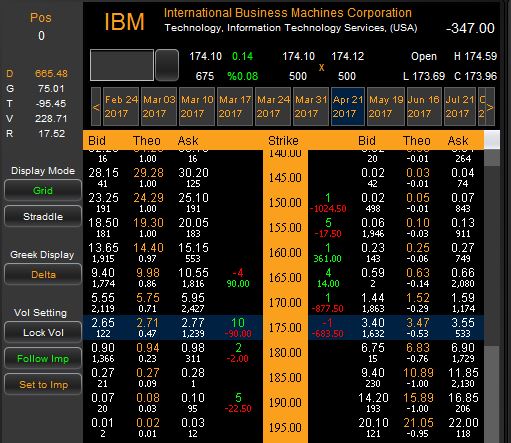The height and width of the screenshot is (443, 511).
Task: Click the 170.00 strike cell
Action: (x=285, y=303)
